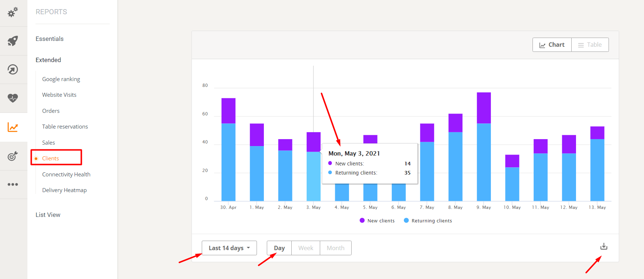Click the "9. May" x-axis label

(484, 207)
